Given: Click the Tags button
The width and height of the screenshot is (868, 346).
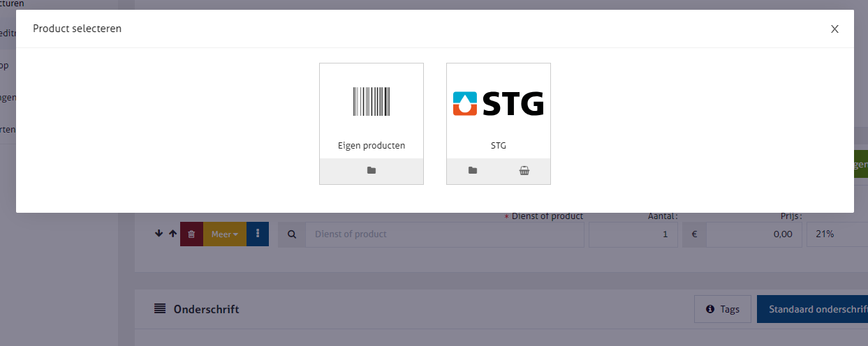Looking at the screenshot, I should click(x=723, y=309).
